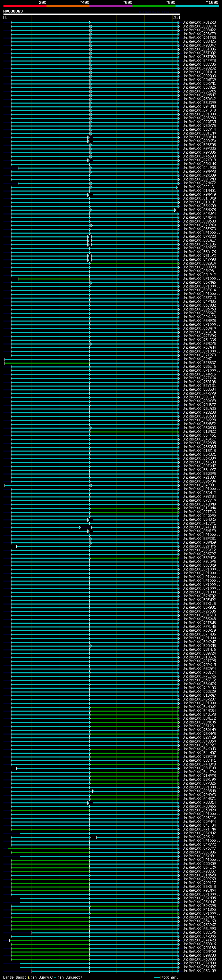Select hit UniRef100_Q7PQZ6
Screen dimensions: 222x980
[x=199, y=783]
